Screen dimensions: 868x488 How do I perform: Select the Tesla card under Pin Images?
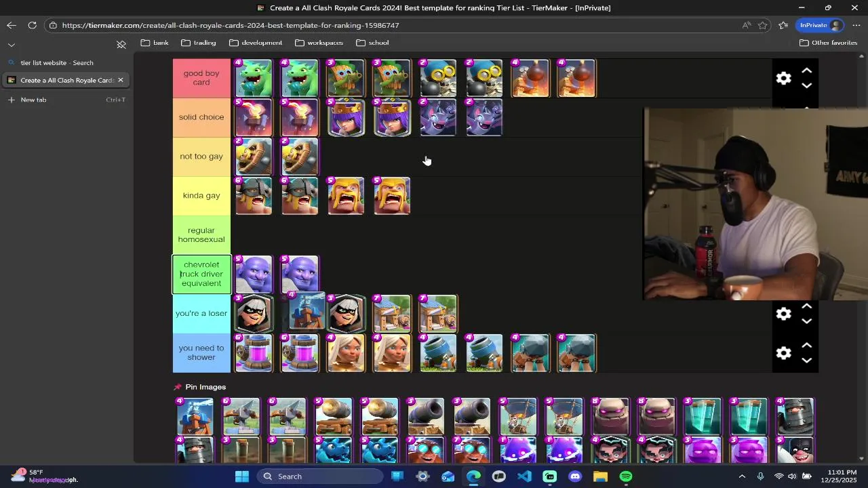pos(195,416)
